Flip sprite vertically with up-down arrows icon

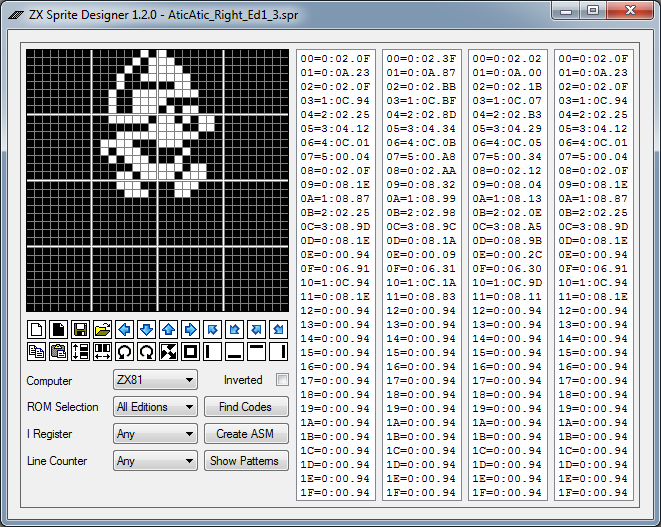coord(81,351)
